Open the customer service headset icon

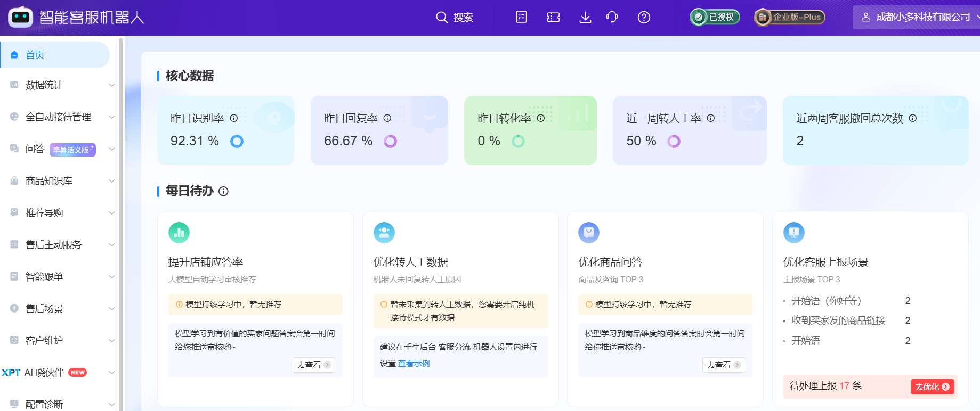[x=612, y=18]
